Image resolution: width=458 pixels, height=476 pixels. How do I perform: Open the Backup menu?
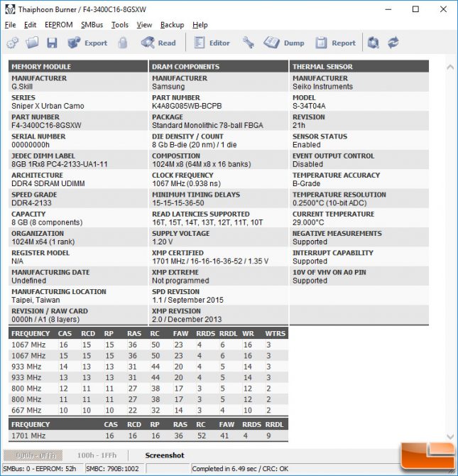point(172,25)
